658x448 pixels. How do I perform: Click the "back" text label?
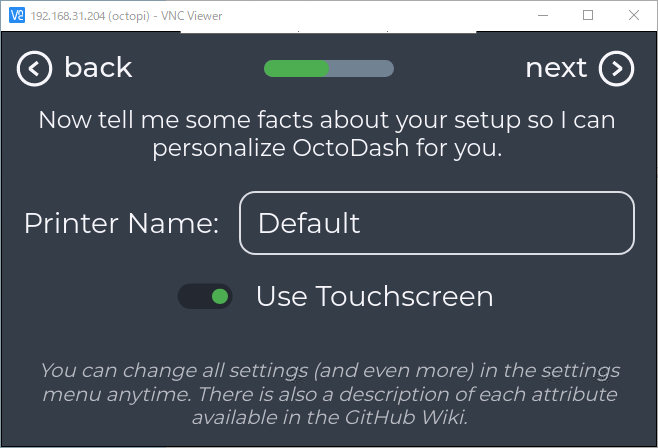click(x=98, y=68)
